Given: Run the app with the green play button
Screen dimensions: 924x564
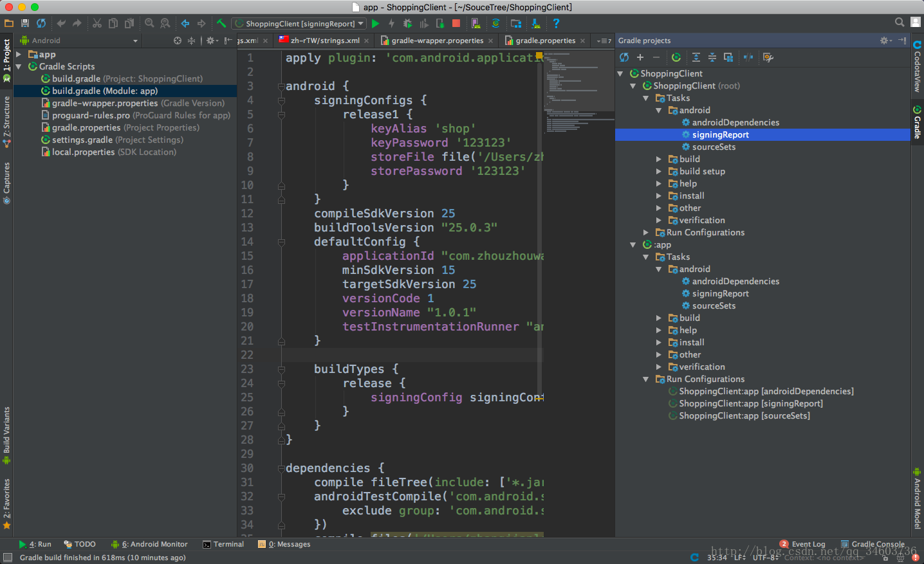Looking at the screenshot, I should click(x=376, y=23).
